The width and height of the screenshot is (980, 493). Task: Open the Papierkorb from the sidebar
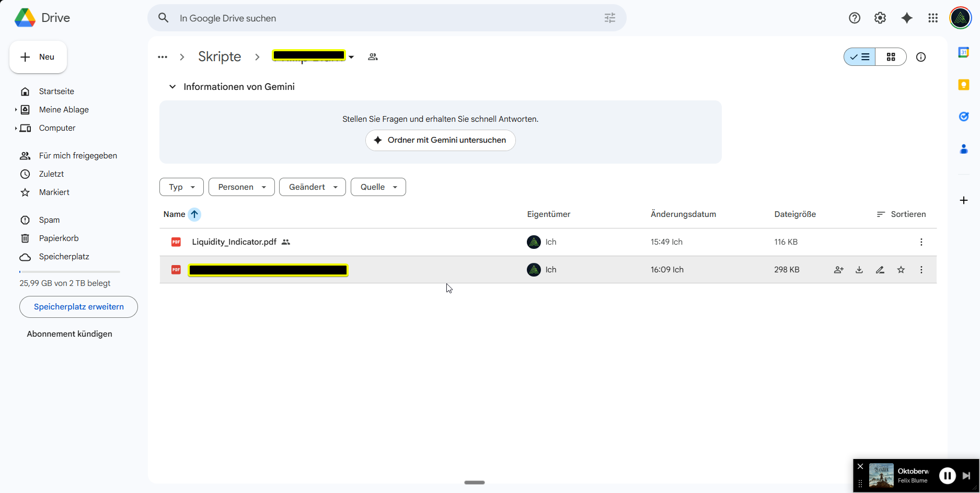(59, 238)
